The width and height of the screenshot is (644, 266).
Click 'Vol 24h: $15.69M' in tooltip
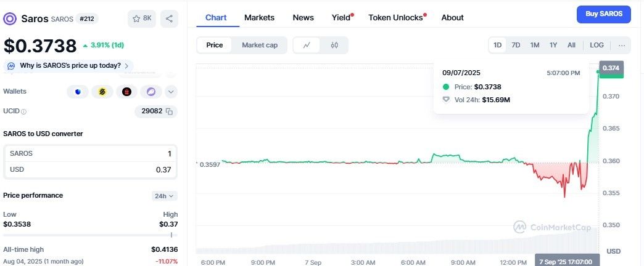click(476, 100)
